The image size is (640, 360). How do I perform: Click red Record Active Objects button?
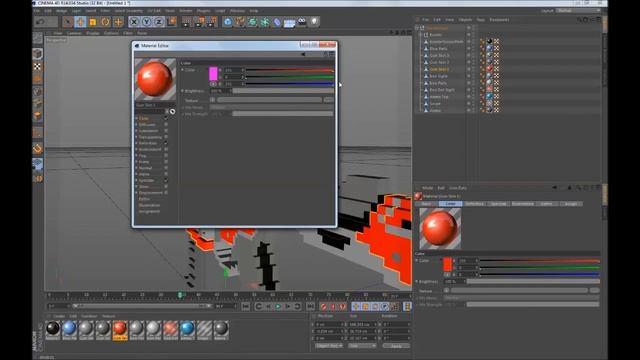pos(324,306)
